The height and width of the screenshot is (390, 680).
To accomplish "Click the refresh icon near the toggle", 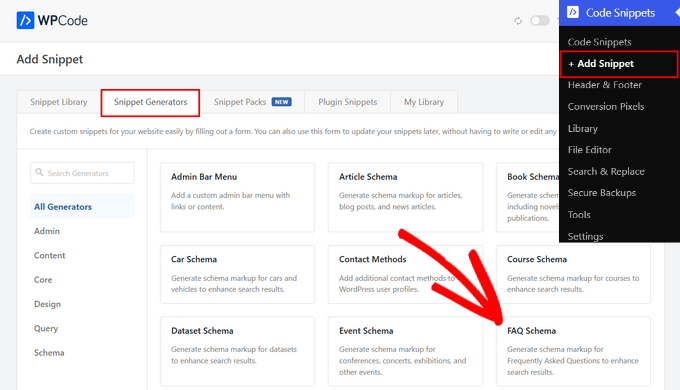I will pyautogui.click(x=518, y=21).
